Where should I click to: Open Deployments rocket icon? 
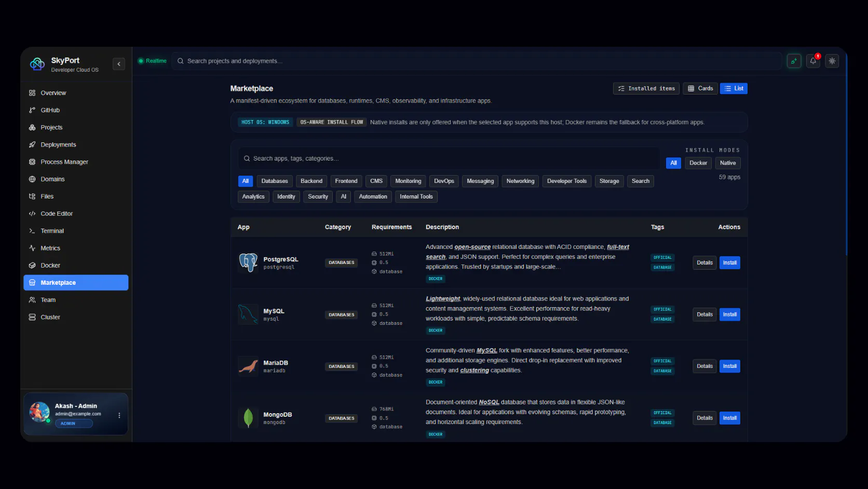point(32,144)
